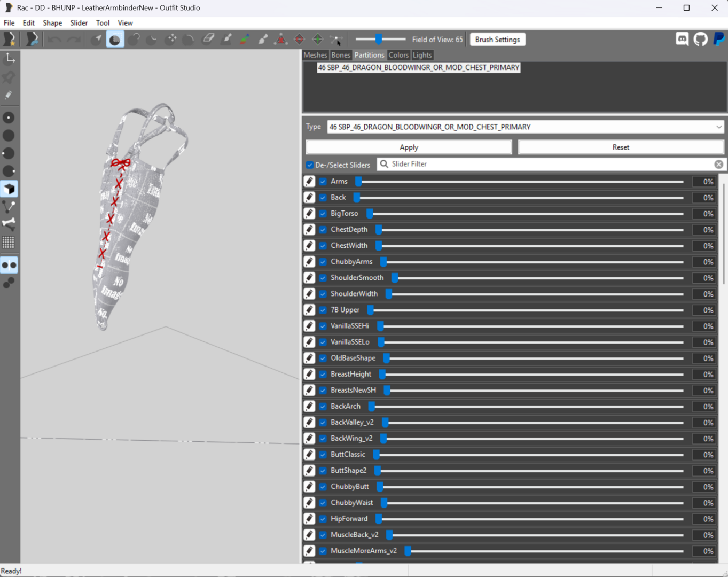Toggle the bones display icon
The height and width of the screenshot is (577, 728).
pyautogui.click(x=9, y=224)
